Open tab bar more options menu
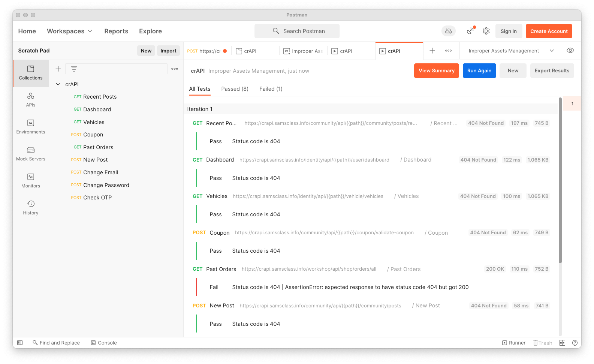This screenshot has width=594, height=364. pyautogui.click(x=448, y=51)
